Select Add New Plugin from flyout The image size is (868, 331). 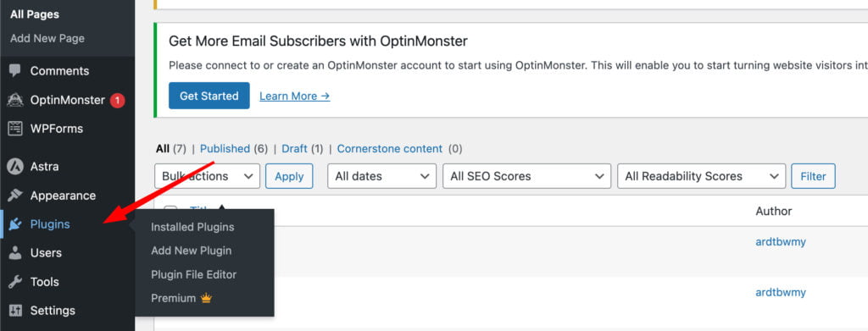[191, 251]
